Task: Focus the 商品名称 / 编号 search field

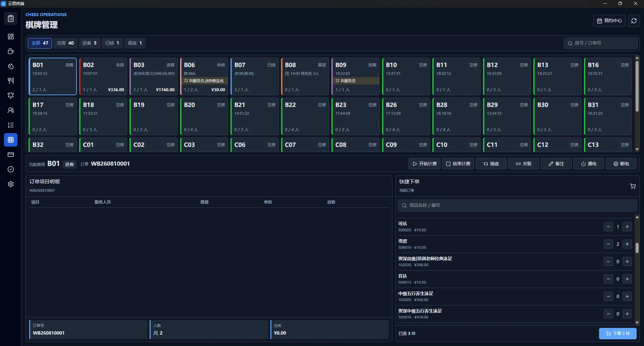Action: click(x=517, y=205)
